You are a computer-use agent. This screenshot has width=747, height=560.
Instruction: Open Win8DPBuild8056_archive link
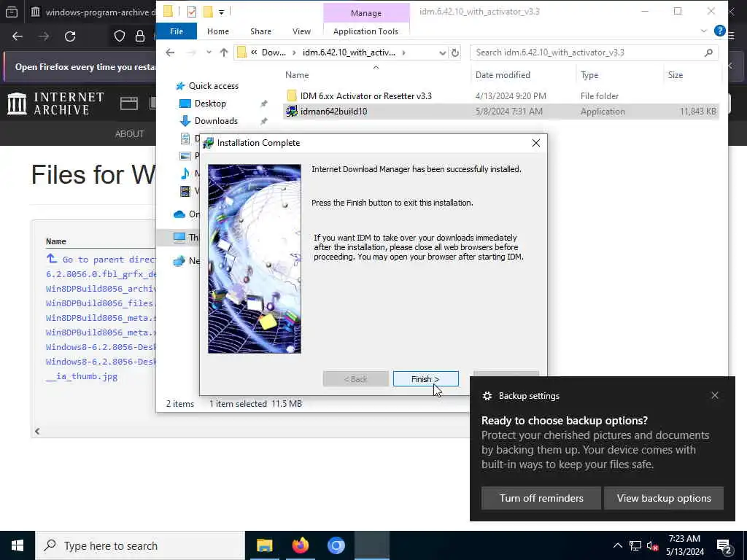101,289
